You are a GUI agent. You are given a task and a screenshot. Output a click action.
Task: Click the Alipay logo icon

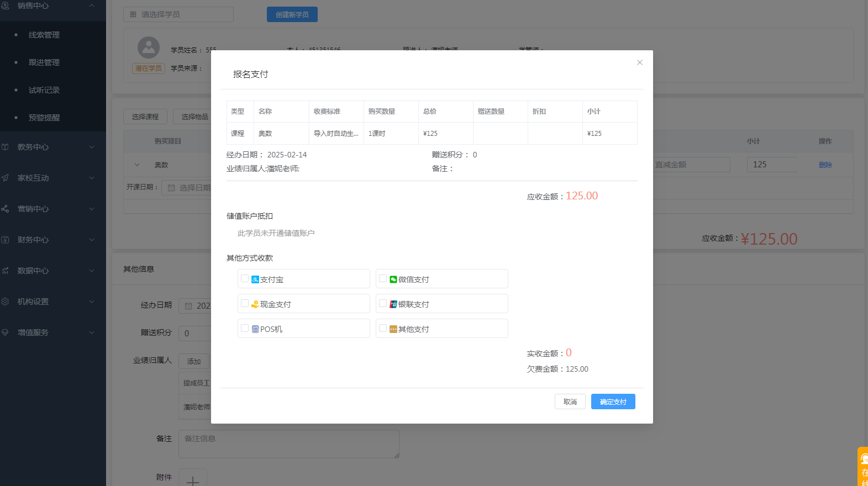coord(255,279)
